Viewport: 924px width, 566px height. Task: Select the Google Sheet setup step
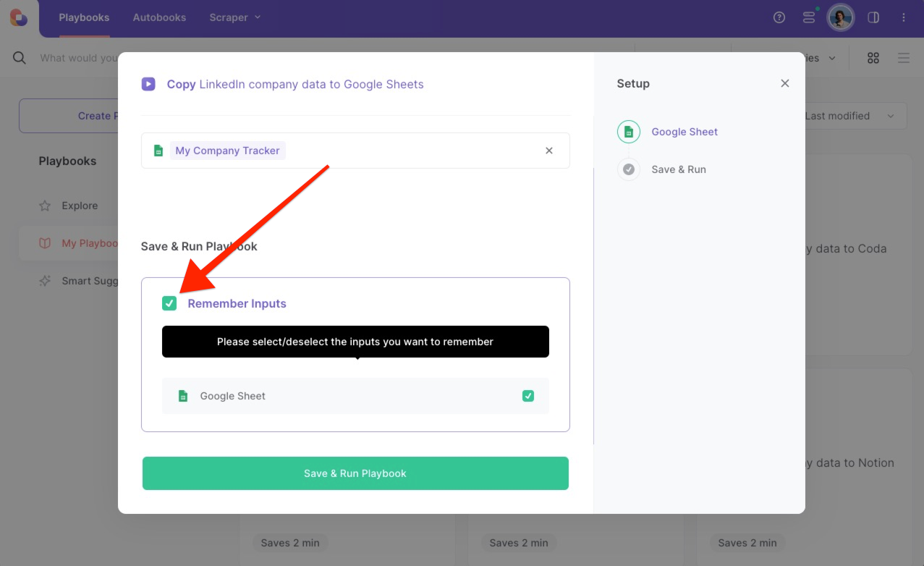pos(684,132)
